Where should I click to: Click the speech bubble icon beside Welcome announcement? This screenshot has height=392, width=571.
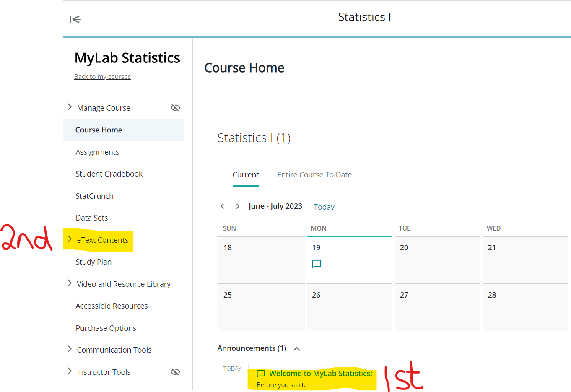260,374
